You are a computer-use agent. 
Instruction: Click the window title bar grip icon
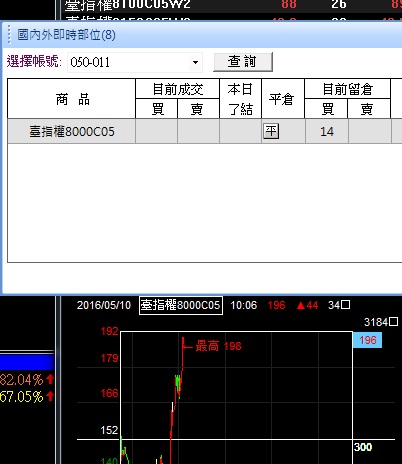coord(9,35)
